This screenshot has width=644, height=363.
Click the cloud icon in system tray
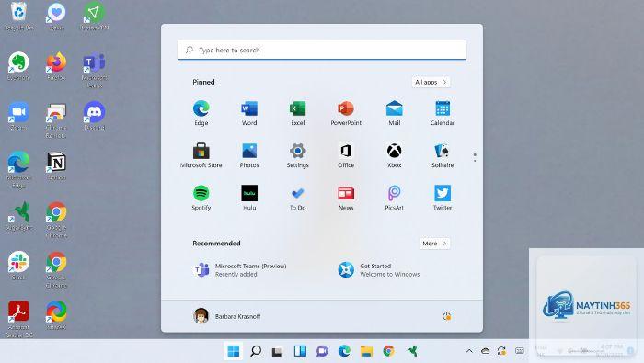tap(485, 351)
